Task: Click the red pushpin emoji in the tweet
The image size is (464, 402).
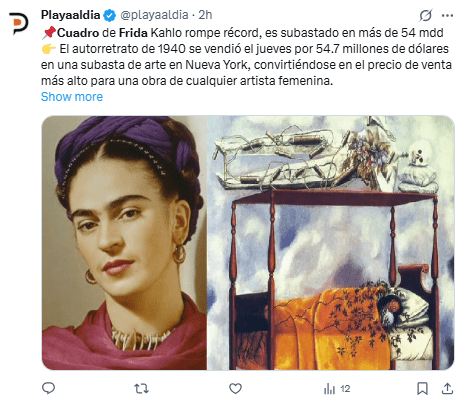Action: [x=49, y=33]
